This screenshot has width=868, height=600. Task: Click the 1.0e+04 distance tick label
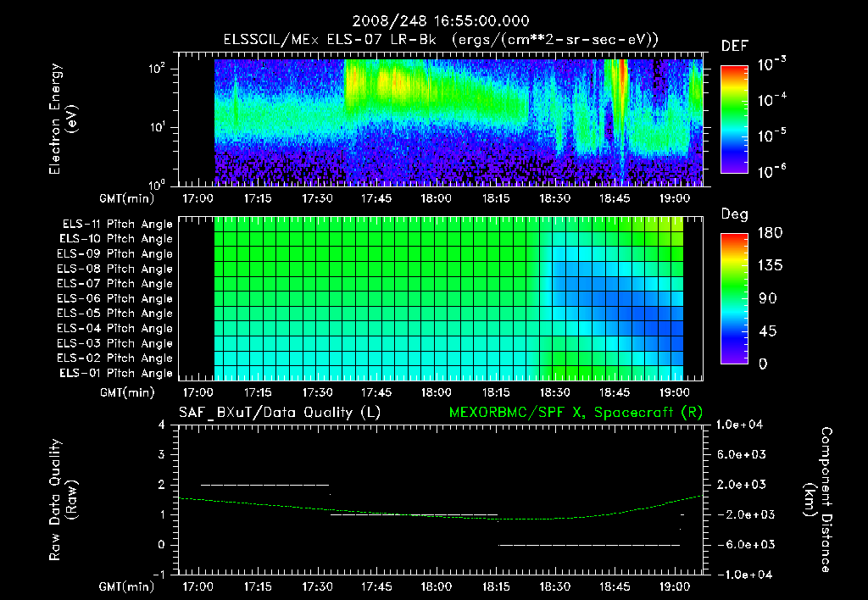[x=739, y=425]
